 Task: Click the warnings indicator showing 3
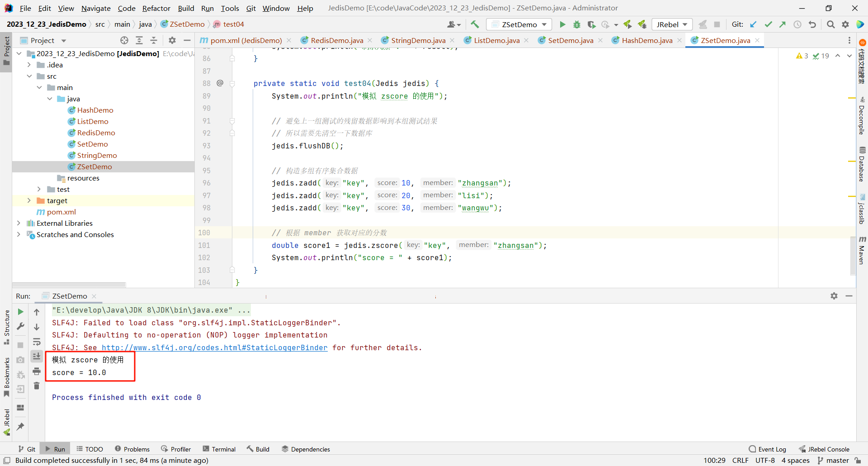(802, 56)
